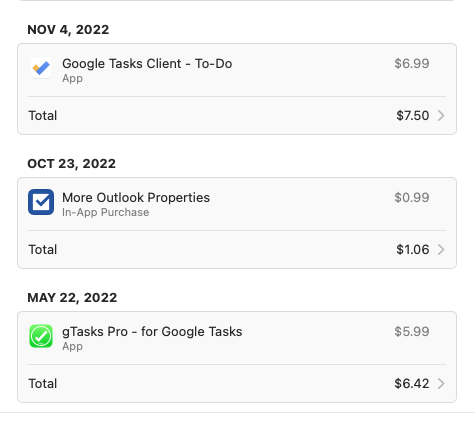Expand the $1.06 total chevron
The image size is (475, 423).
coord(441,250)
